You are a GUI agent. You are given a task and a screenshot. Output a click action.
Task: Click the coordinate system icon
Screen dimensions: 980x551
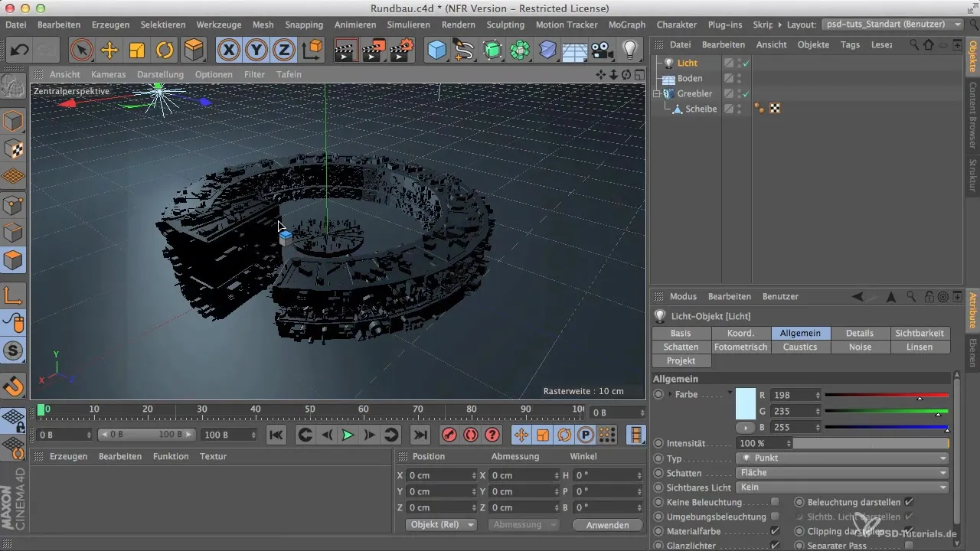(312, 51)
